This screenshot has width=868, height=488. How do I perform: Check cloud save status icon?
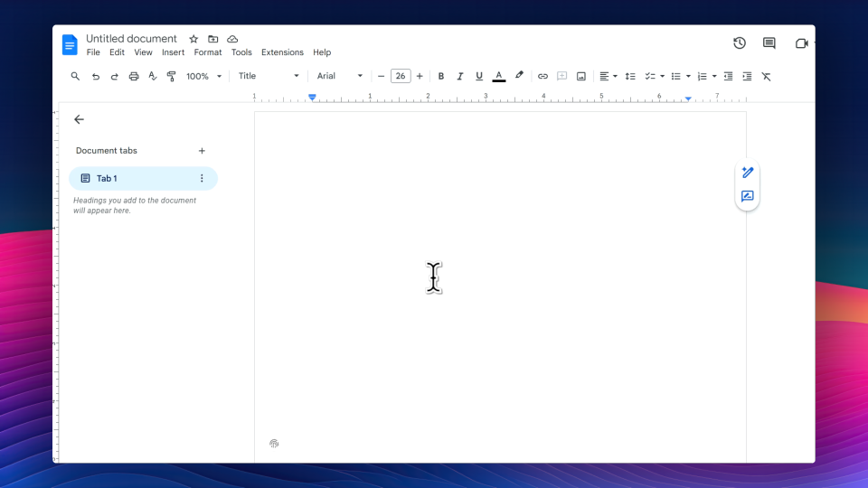click(232, 39)
